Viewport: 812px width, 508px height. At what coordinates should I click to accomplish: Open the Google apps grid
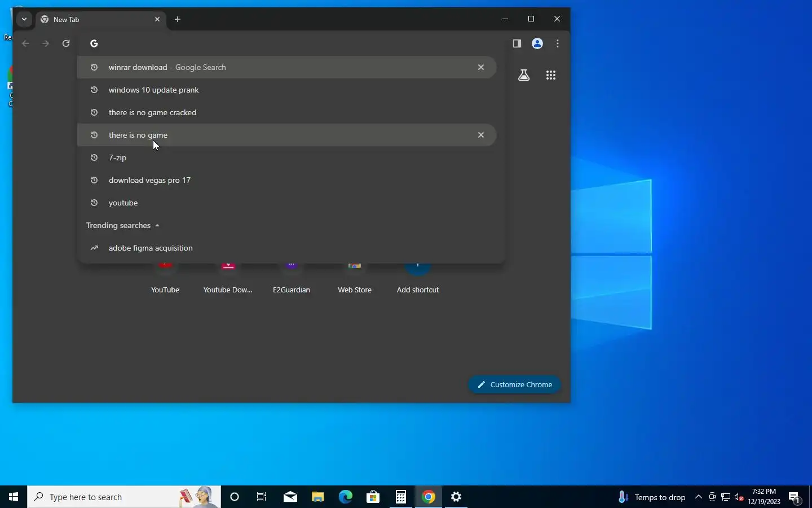[x=551, y=75]
